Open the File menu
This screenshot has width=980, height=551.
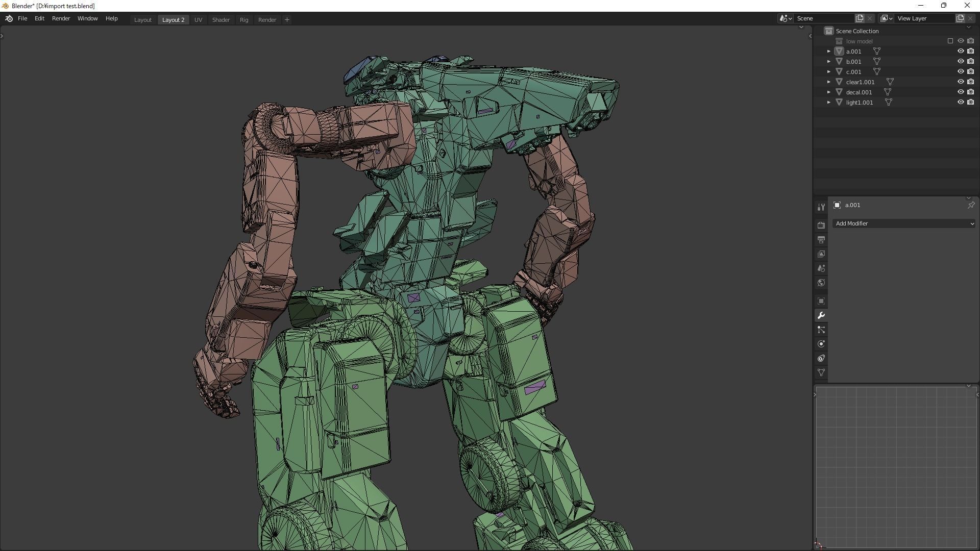[x=22, y=18]
